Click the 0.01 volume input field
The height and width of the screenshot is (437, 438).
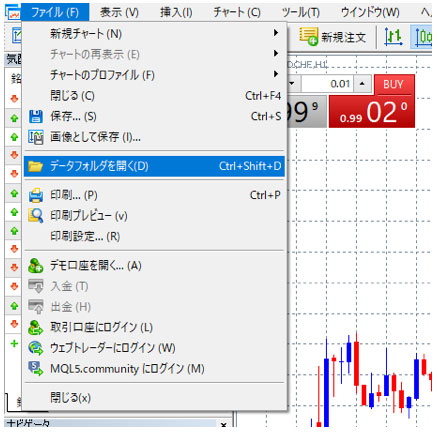[327, 83]
